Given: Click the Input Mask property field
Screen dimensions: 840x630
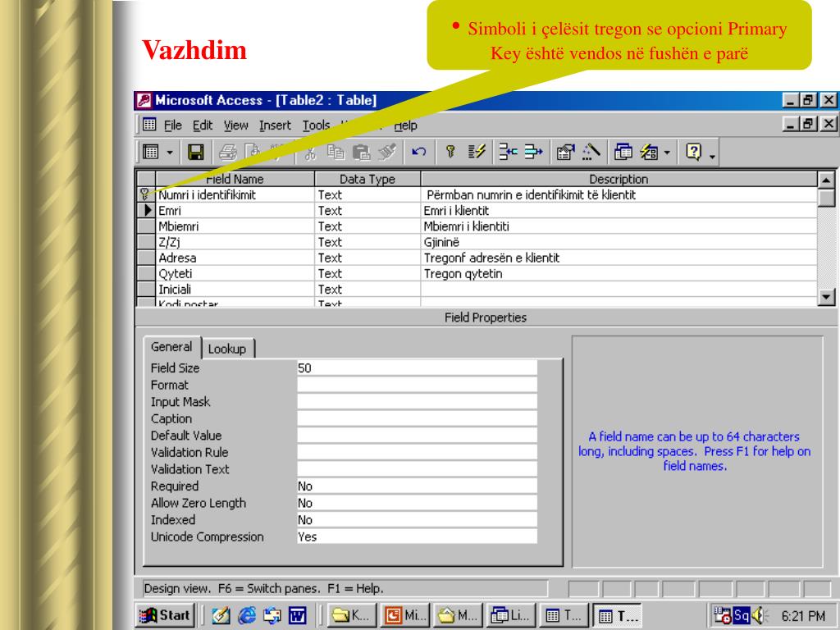Looking at the screenshot, I should click(x=417, y=402).
